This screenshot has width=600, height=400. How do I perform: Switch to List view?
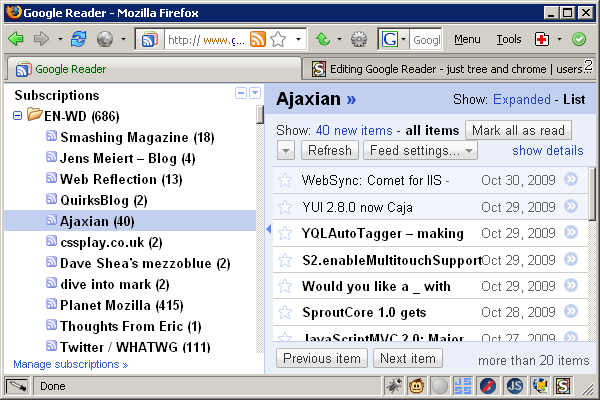pyautogui.click(x=574, y=100)
